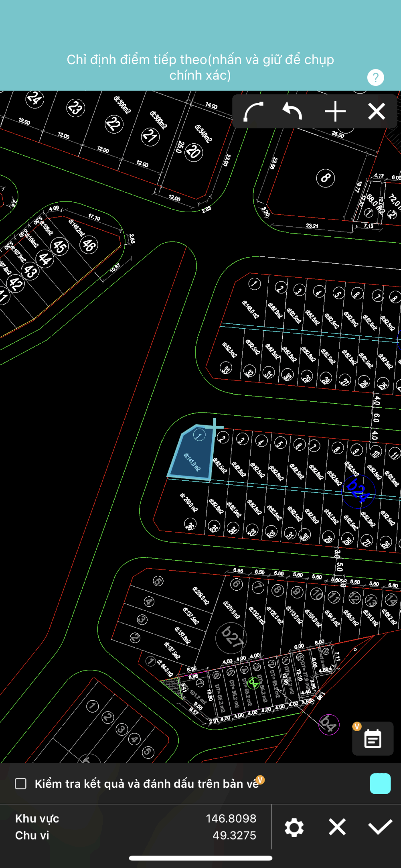Tap lot number 46 circle label
This screenshot has height=868, width=401.
point(89,245)
